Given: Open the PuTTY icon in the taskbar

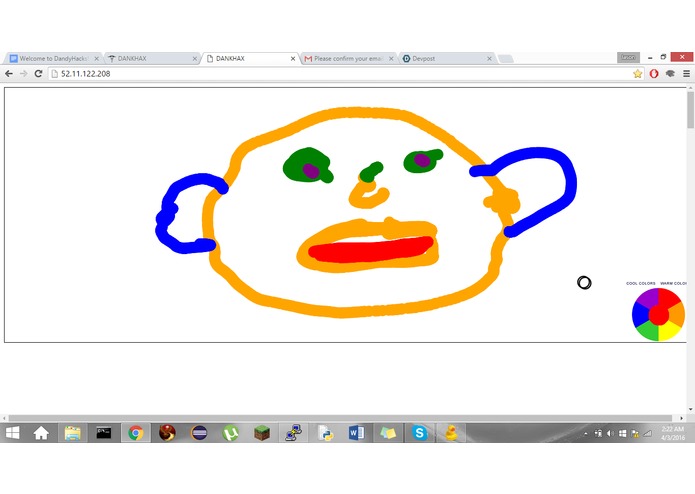Looking at the screenshot, I should (x=293, y=433).
